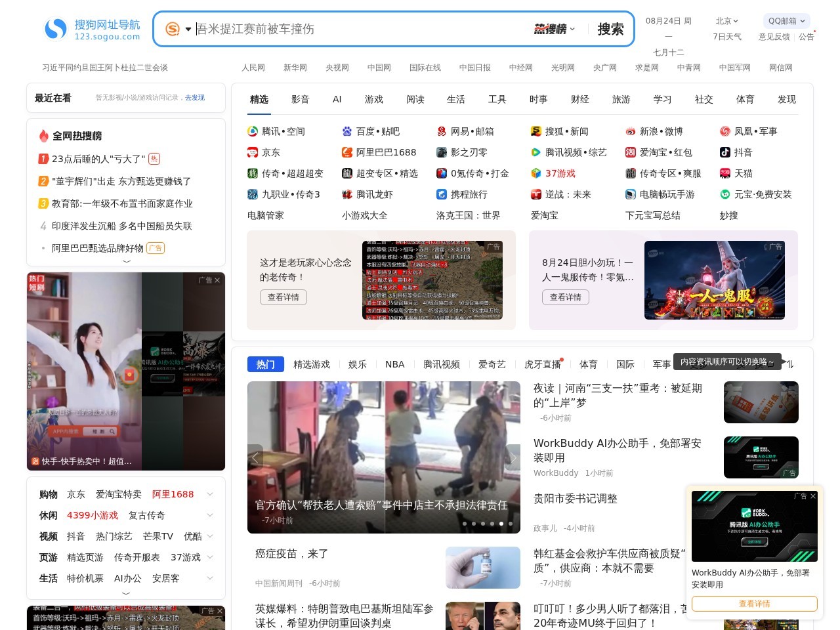Close the WorkBuddy popup ad
This screenshot has height=630, width=840.
click(x=813, y=496)
